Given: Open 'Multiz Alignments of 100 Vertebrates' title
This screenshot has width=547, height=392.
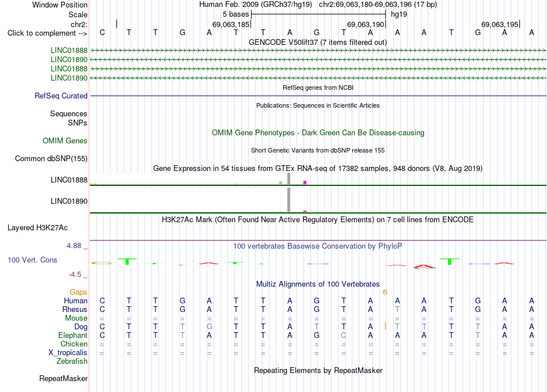Looking at the screenshot, I should click(318, 284).
